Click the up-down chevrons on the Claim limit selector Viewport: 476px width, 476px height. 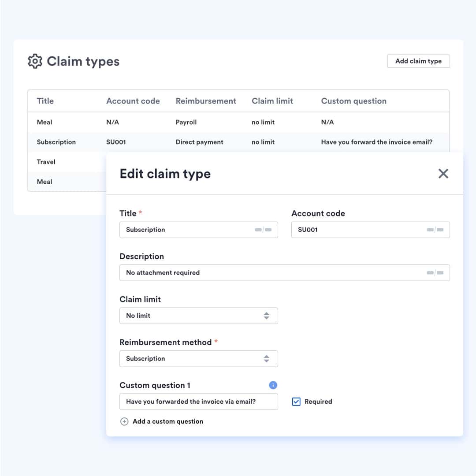266,316
